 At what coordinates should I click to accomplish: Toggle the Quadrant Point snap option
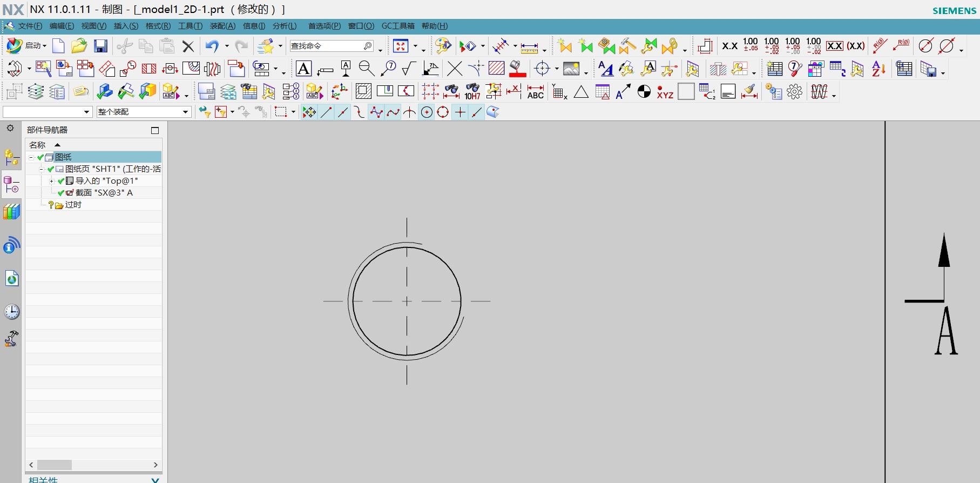443,112
